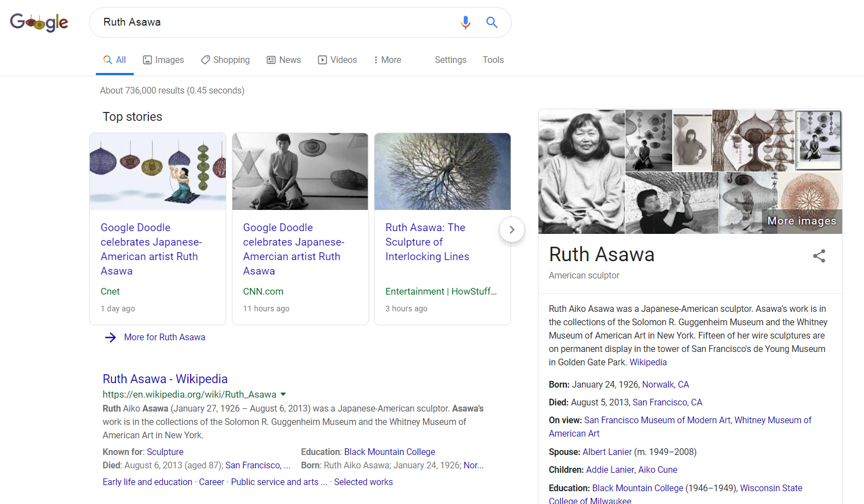Start voice search with microphone icon
864x504 pixels.
coord(465,22)
